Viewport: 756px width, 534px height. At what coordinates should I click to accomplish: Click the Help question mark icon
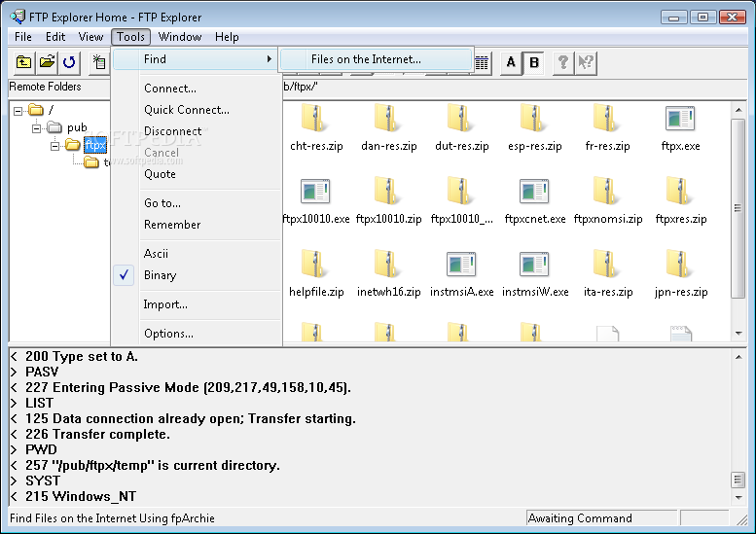coord(562,62)
